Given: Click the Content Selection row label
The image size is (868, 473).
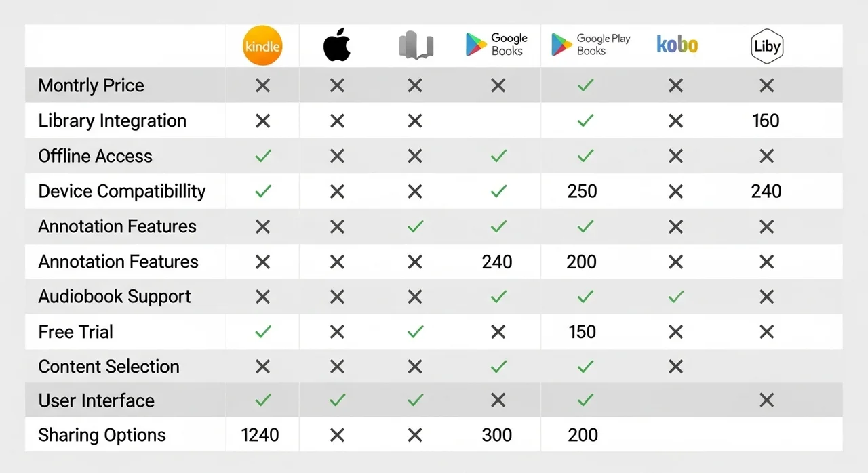Looking at the screenshot, I should pos(108,367).
